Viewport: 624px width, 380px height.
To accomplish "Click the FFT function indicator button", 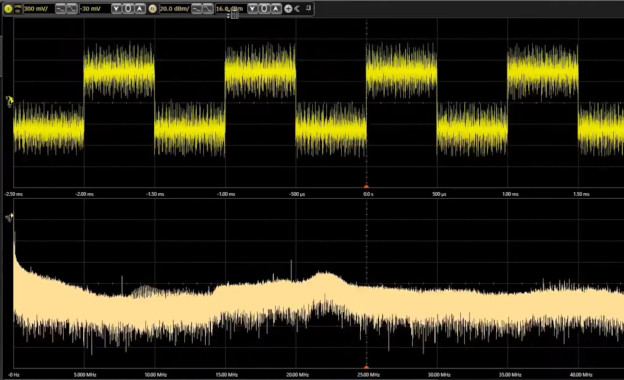I will (152, 8).
